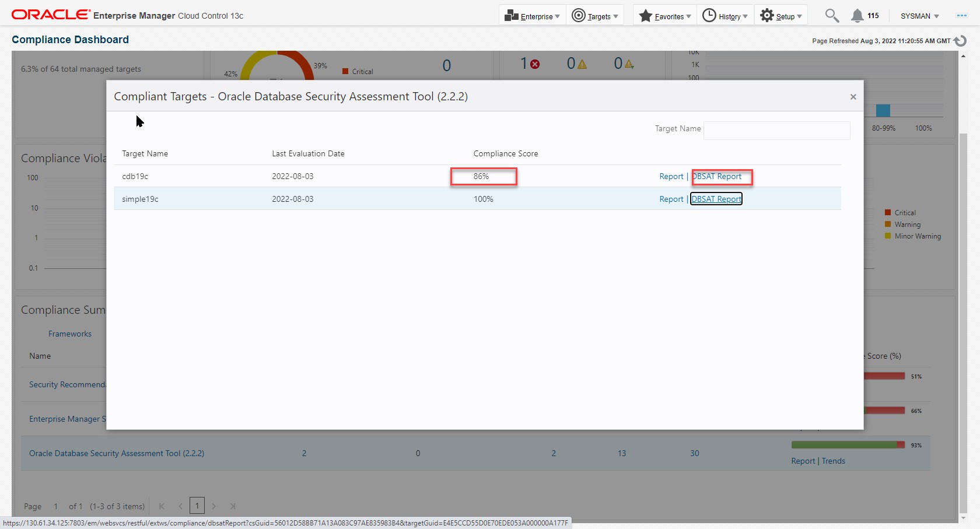Open the Report link in Compliance Summary
The width and height of the screenshot is (980, 529).
point(803,461)
